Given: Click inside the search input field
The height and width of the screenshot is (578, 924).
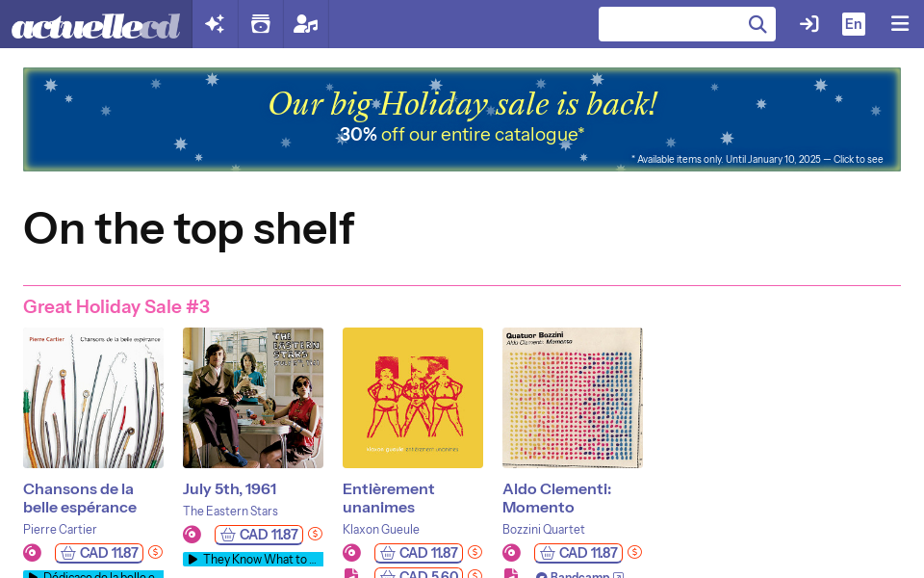Looking at the screenshot, I should (674, 23).
